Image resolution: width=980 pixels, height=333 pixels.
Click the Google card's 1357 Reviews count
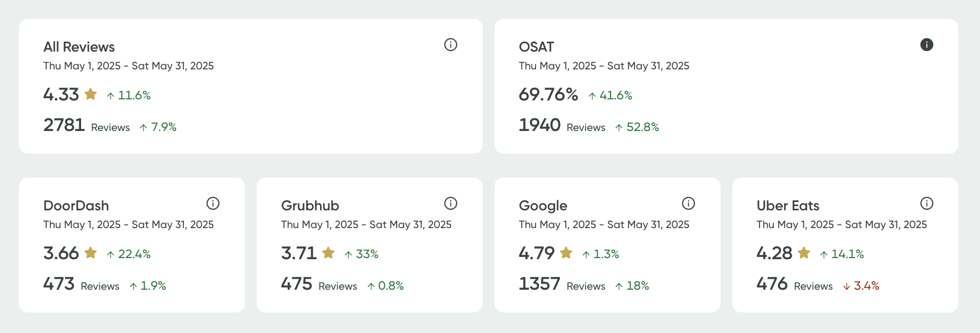coord(539,284)
